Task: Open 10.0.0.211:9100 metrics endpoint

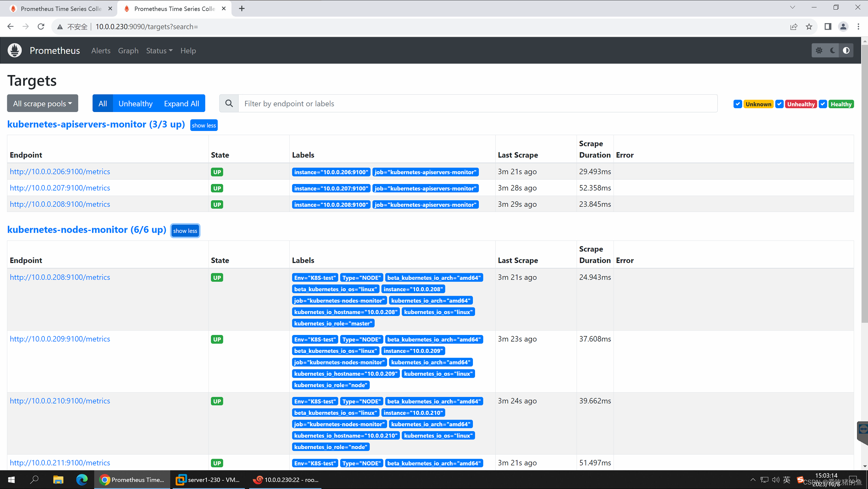Action: [60, 463]
